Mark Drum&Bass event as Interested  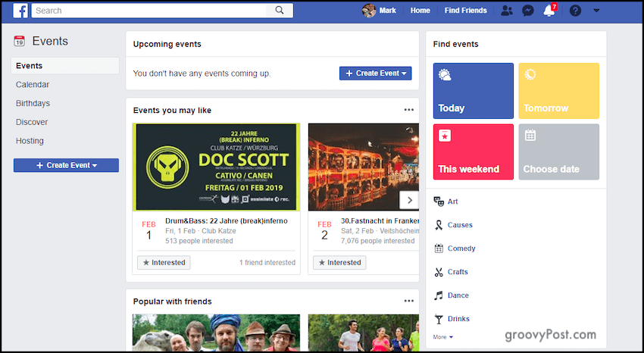click(164, 263)
